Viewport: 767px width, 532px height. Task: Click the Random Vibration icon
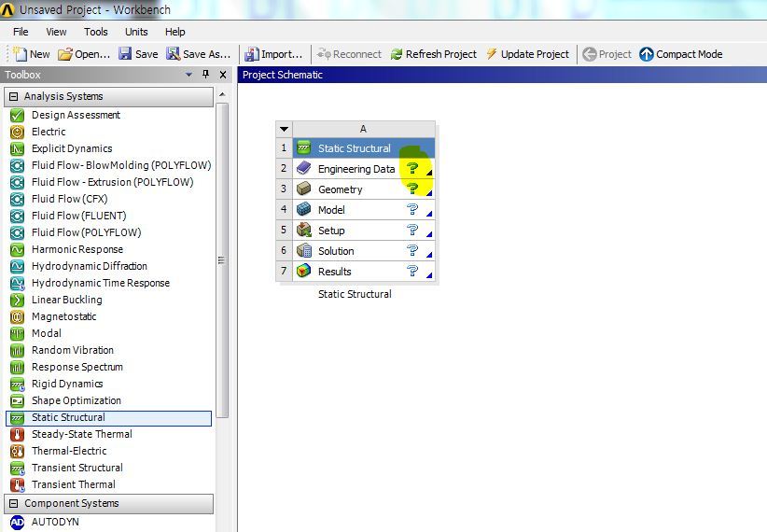pos(17,350)
